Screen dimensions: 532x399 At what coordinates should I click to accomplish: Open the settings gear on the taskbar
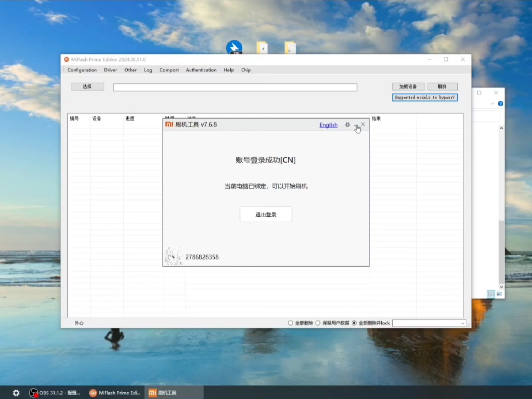pyautogui.click(x=16, y=393)
